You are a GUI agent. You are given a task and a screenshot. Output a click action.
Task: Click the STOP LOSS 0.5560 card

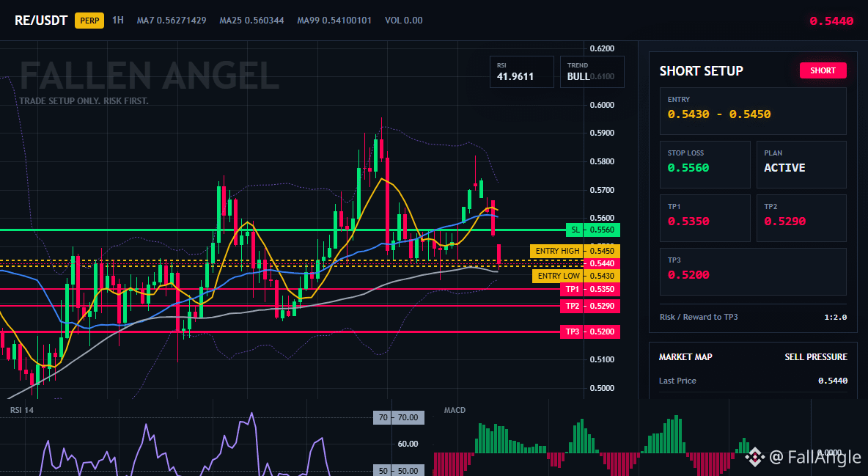click(705, 164)
